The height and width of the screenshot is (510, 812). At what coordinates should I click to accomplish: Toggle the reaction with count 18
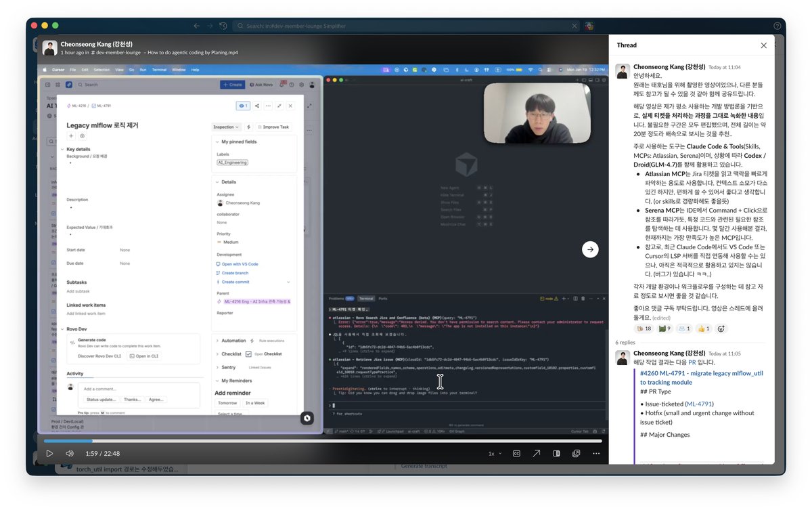pyautogui.click(x=644, y=328)
